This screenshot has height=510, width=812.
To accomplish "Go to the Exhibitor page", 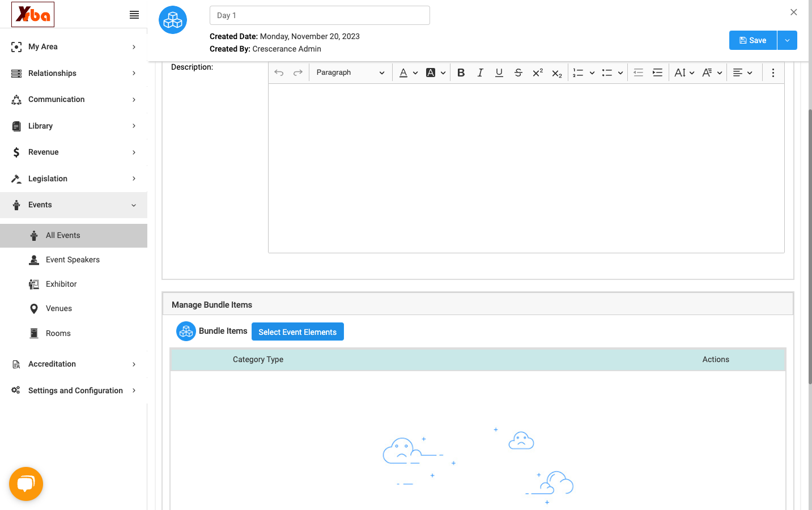I will pyautogui.click(x=74, y=284).
